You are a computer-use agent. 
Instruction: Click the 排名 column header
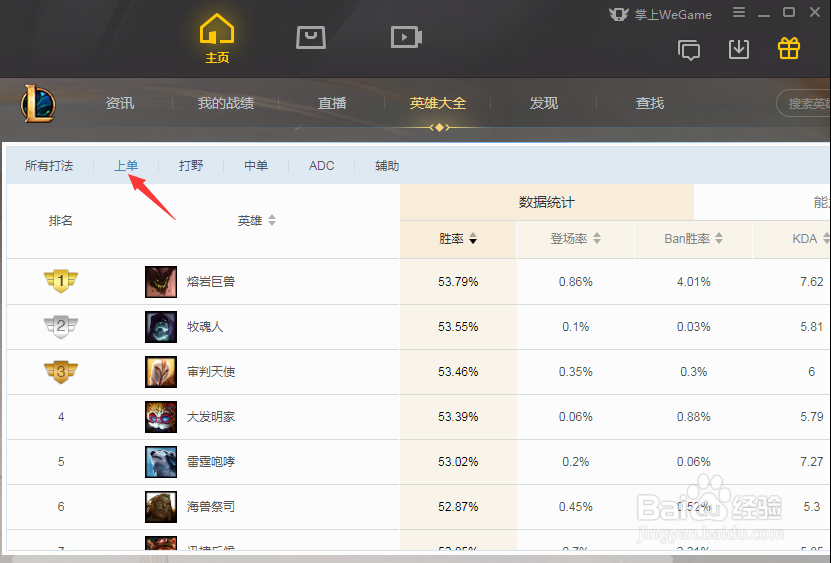coord(60,221)
